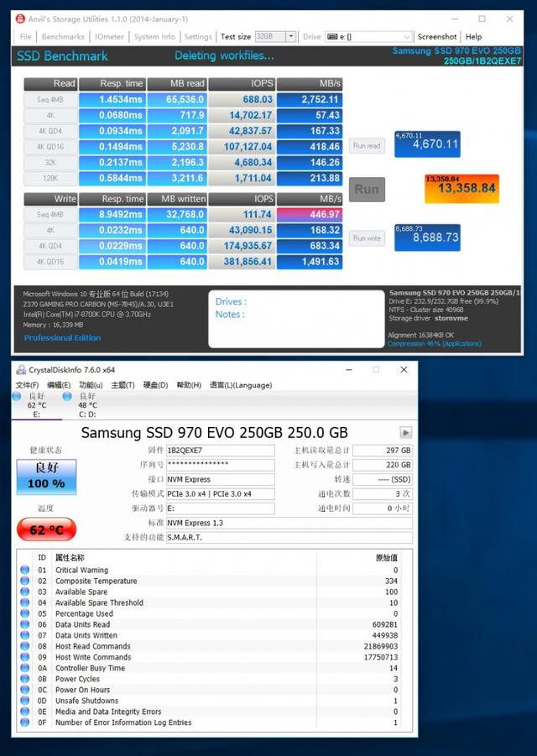This screenshot has width=537, height=756.
Task: Click status orb for Host Write Commands
Action: [x=24, y=657]
